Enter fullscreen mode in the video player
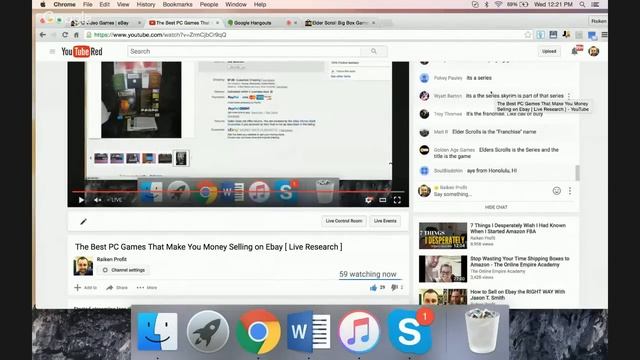The width and height of the screenshot is (640, 360). (397, 200)
